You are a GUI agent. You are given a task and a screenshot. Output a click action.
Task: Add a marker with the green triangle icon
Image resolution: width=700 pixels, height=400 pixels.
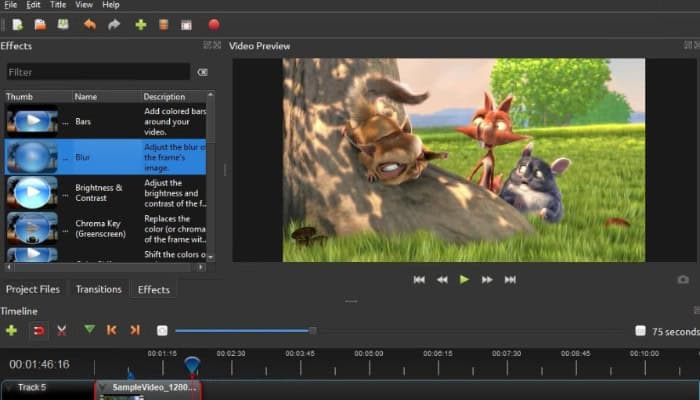pyautogui.click(x=90, y=329)
